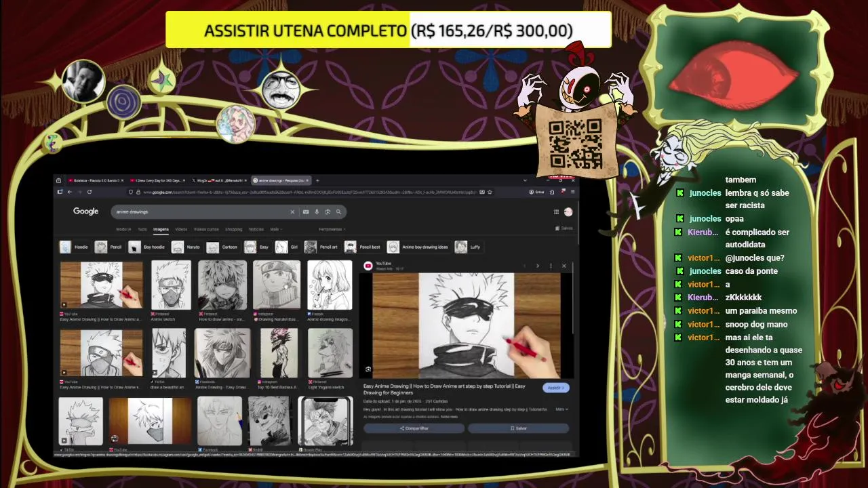Open the 'Light Yagami sketch' thumbnail
The image size is (868, 488).
(330, 352)
